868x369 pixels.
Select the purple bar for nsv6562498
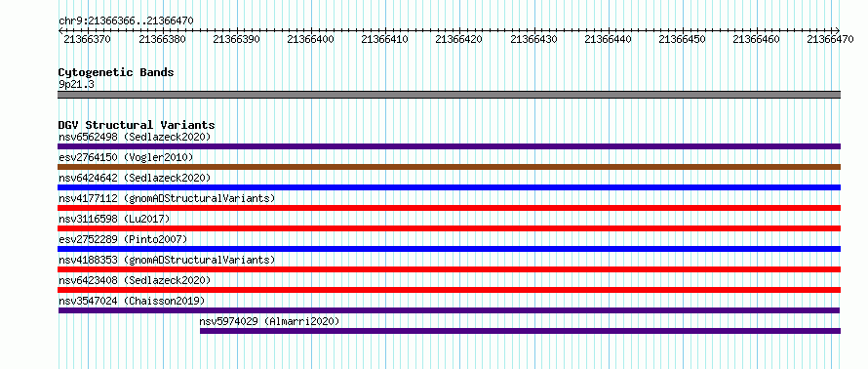449,146
